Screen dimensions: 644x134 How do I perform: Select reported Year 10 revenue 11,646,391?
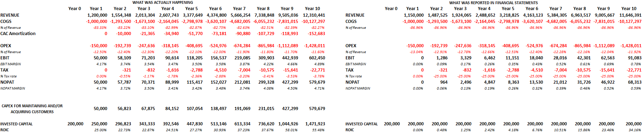pos(631,15)
